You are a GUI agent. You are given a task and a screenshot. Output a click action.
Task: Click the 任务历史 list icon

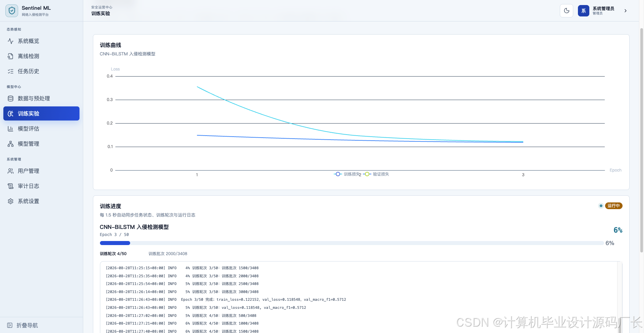pyautogui.click(x=11, y=71)
